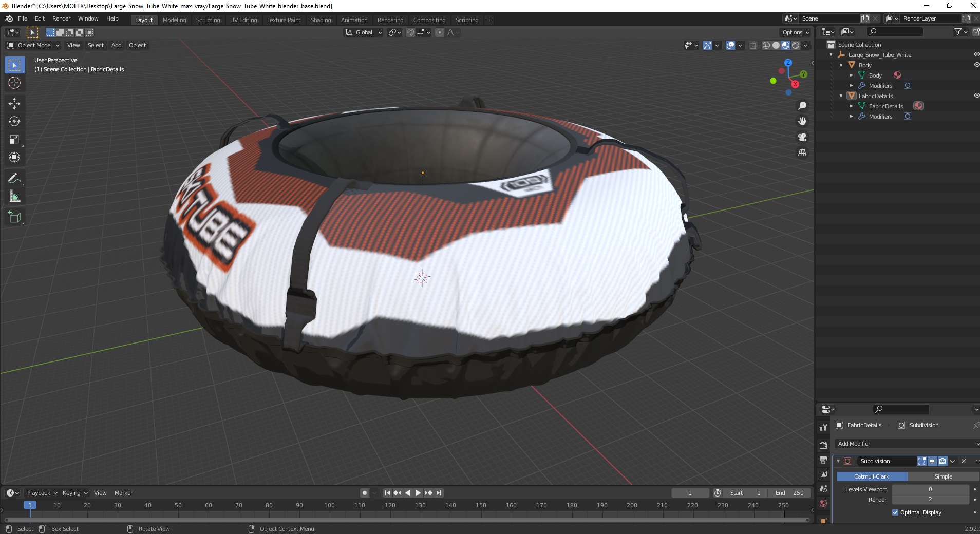Switch to wireframe viewport shading
The width and height of the screenshot is (980, 534).
click(766, 45)
